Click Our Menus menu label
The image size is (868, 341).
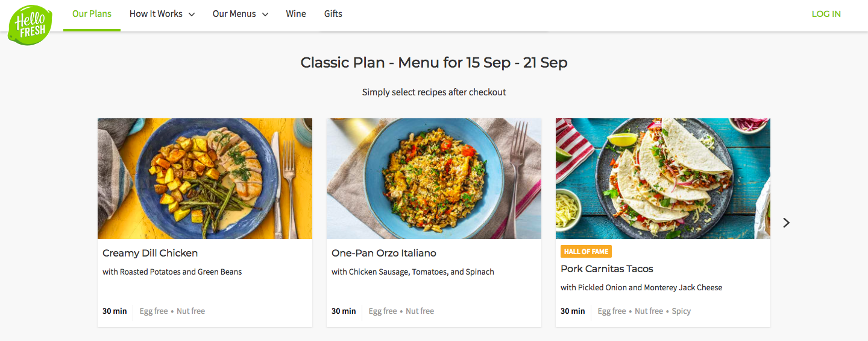click(x=234, y=14)
